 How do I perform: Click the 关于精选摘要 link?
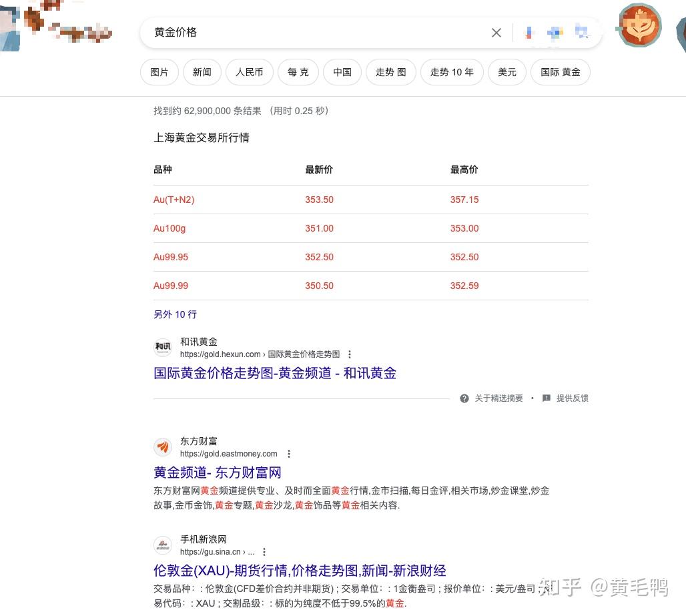click(498, 398)
